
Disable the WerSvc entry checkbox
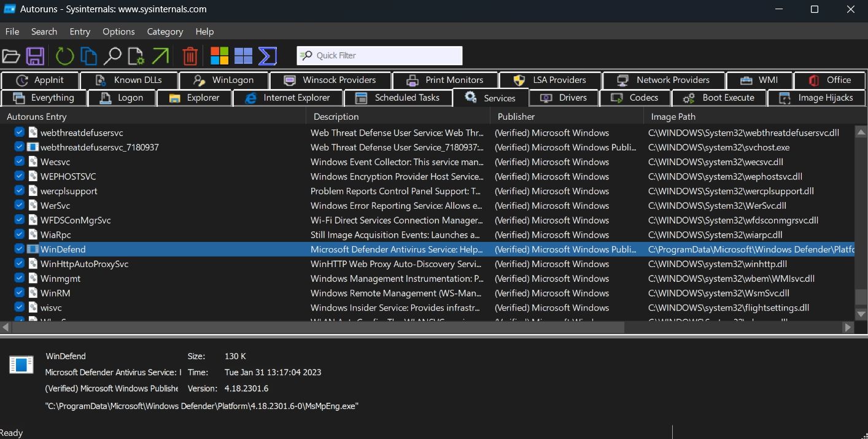[x=19, y=205]
